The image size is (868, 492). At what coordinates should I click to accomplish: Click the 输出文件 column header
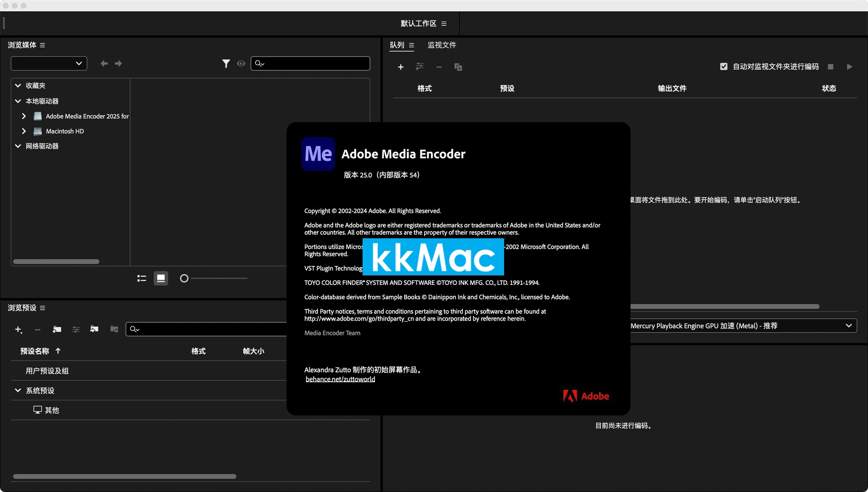click(x=672, y=89)
